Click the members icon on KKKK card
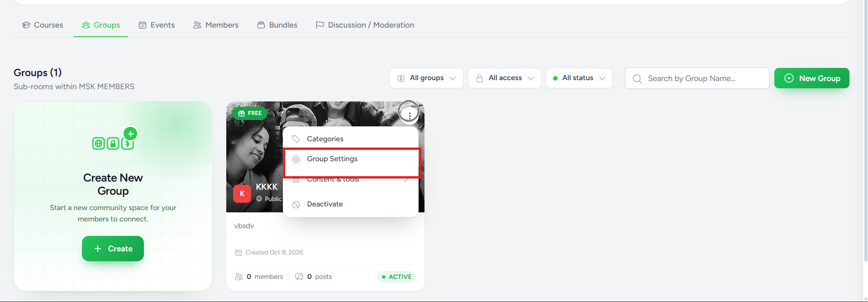This screenshot has height=302, width=868. click(x=239, y=277)
